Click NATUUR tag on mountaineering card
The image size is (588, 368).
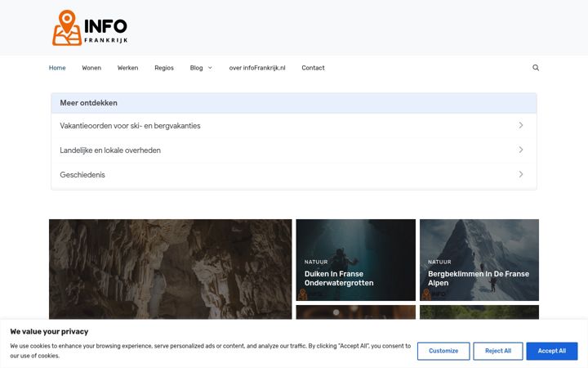coord(439,262)
